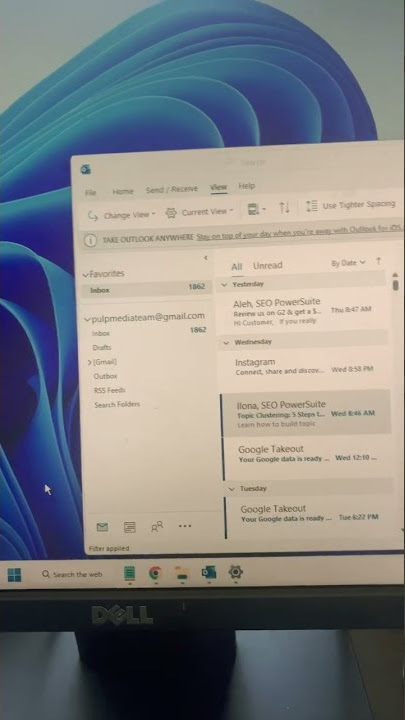
Task: Open Search Folders
Action: 117,405
